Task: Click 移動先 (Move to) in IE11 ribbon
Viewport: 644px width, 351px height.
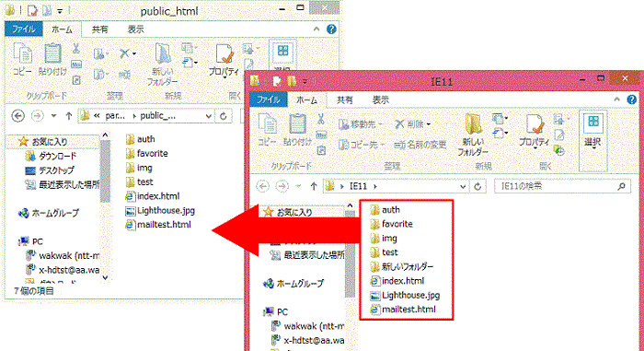Action: coord(361,123)
